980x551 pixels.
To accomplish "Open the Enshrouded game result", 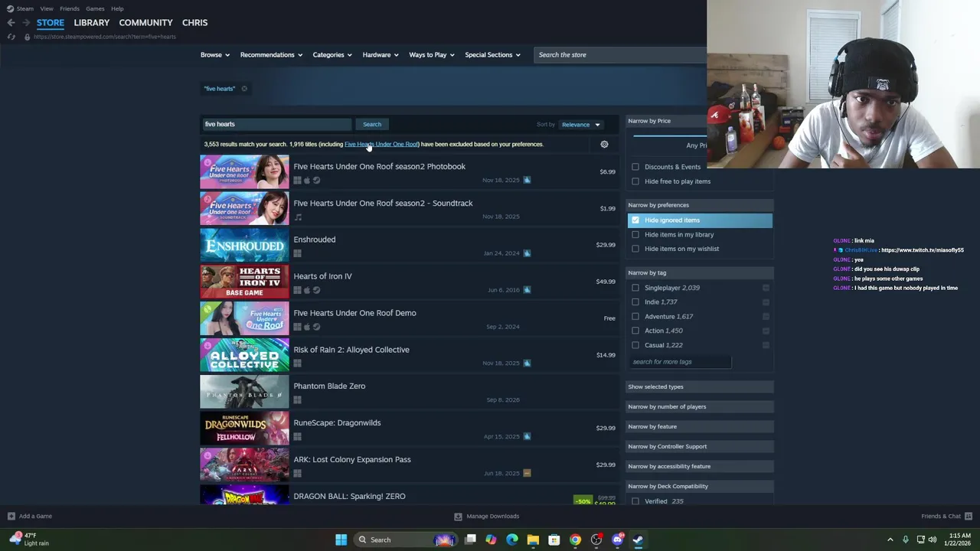I will (410, 245).
